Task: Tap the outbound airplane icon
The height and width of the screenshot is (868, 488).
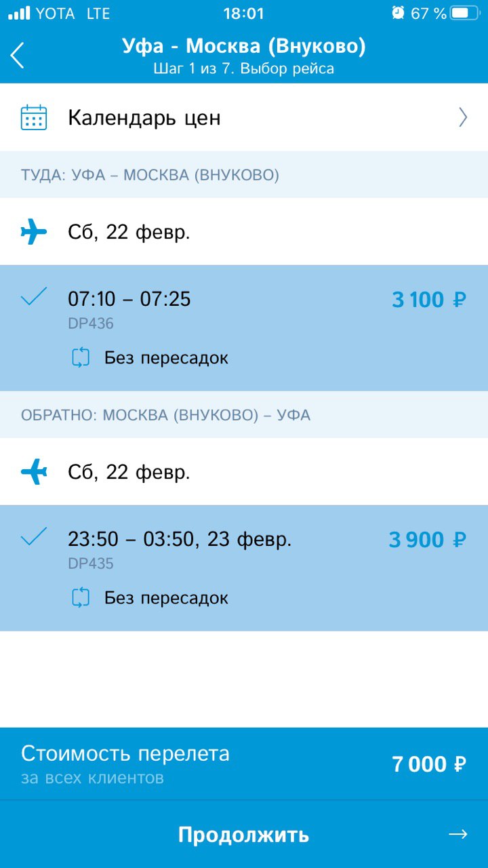Action: [x=34, y=233]
